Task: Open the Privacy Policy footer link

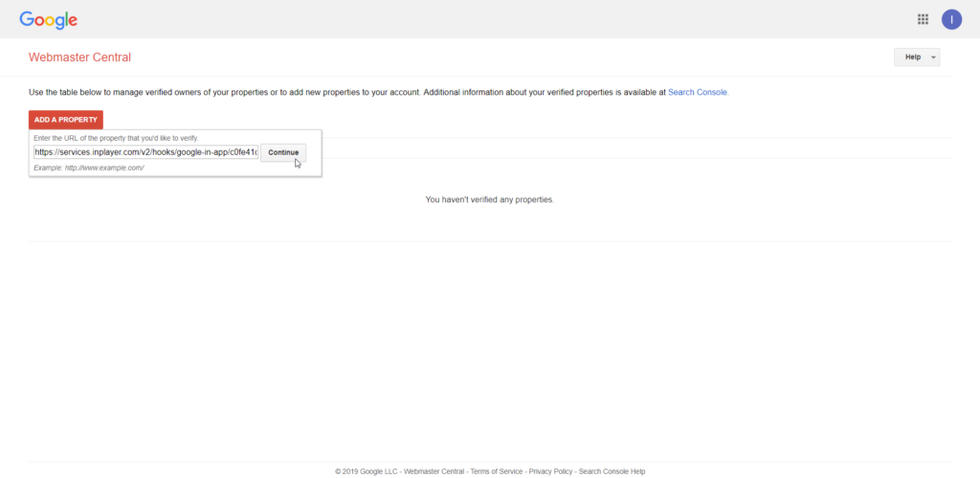Action: click(550, 471)
